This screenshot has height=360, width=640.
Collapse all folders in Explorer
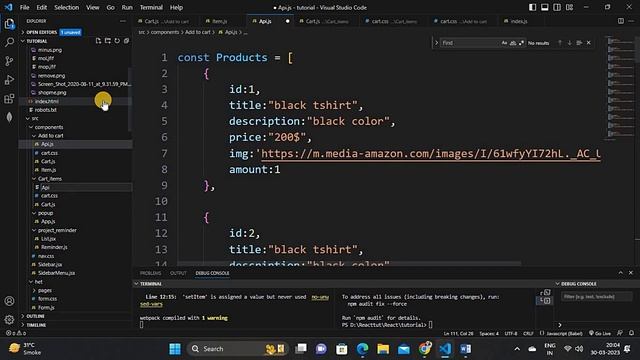127,41
